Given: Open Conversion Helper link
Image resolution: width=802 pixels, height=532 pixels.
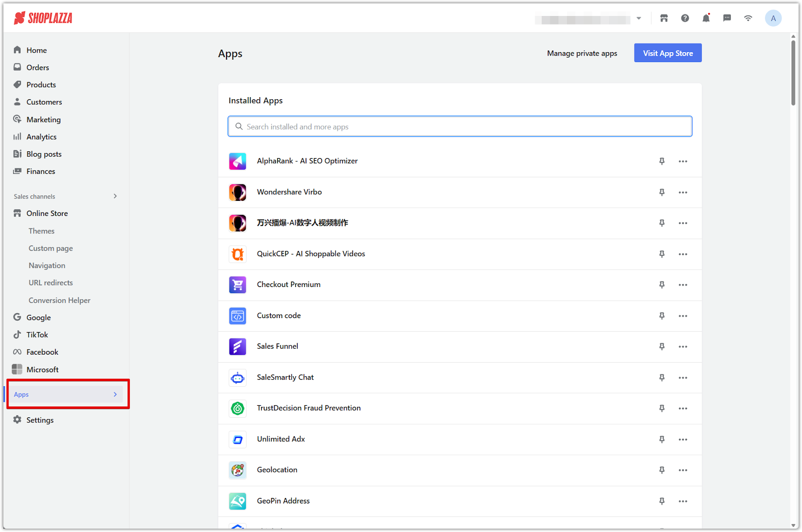Looking at the screenshot, I should pyautogui.click(x=60, y=300).
